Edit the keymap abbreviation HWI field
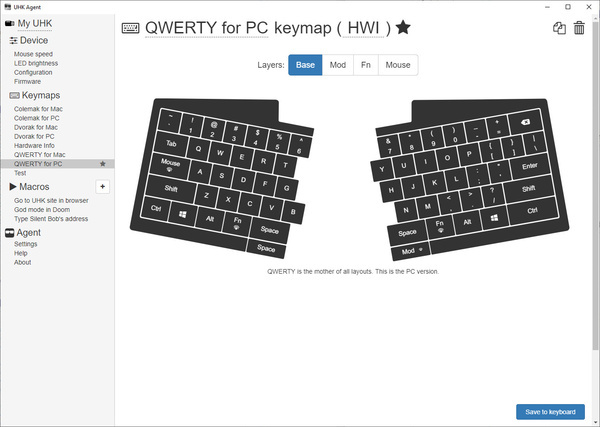Image resolution: width=600 pixels, height=427 pixels. click(367, 28)
